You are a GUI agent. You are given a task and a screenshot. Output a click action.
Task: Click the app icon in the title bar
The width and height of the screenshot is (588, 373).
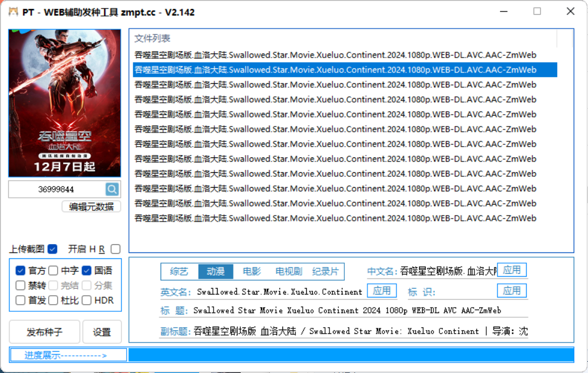tap(13, 12)
